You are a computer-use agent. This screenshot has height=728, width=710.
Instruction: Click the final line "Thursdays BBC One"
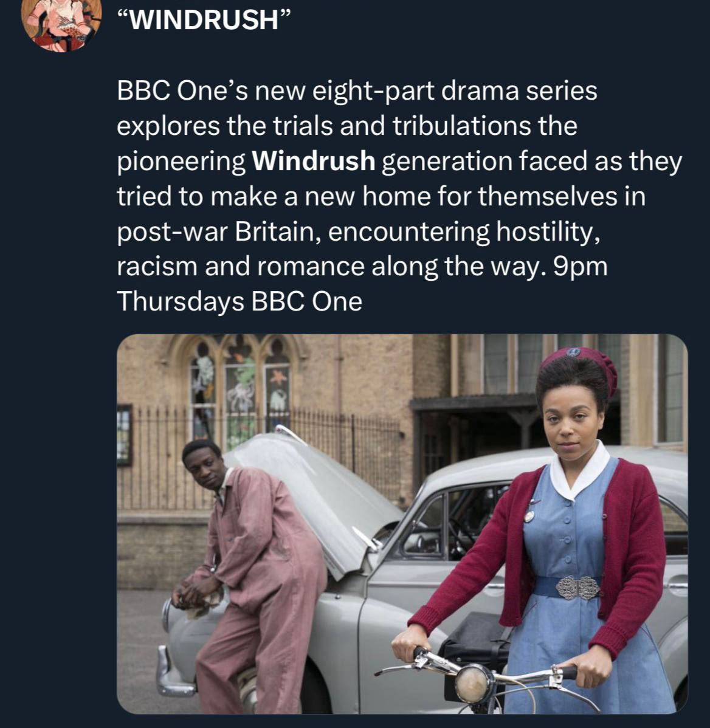pyautogui.click(x=239, y=302)
